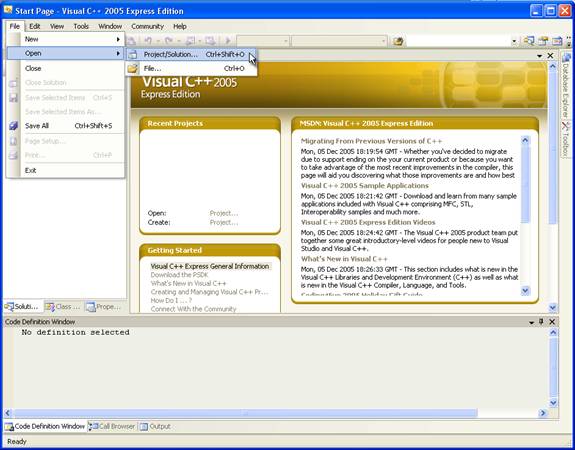Click the Object Browser toolbar icon

(x=557, y=41)
